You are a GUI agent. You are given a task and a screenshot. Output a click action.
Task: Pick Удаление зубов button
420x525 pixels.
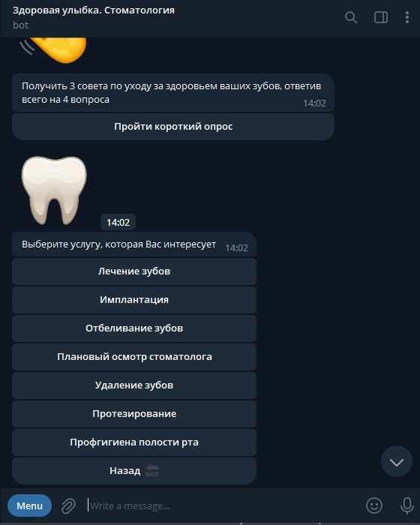134,385
